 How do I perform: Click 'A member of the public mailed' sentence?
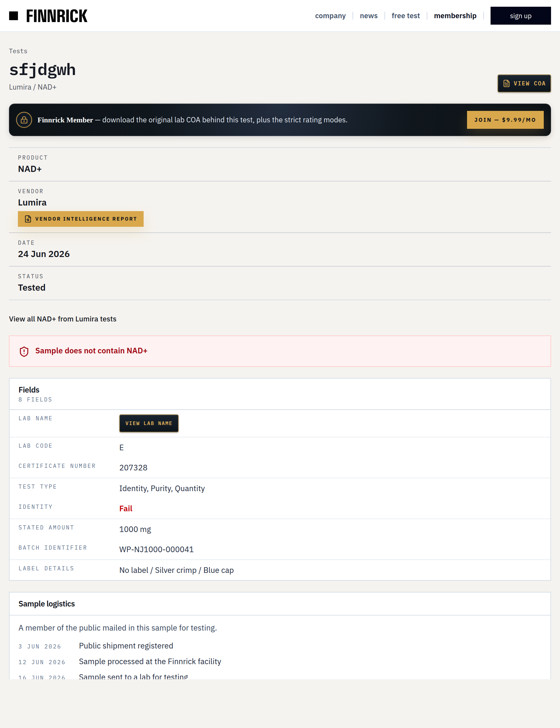pos(118,628)
